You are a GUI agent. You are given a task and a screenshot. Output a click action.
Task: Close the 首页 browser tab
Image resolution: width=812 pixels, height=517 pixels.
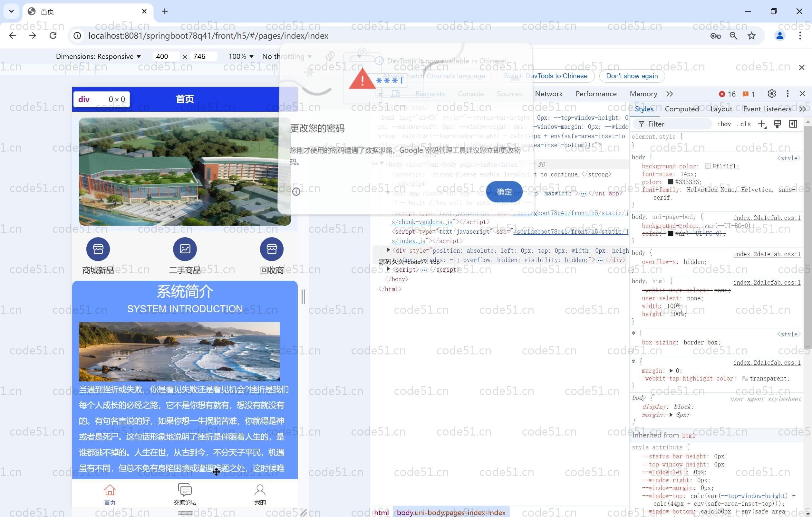pyautogui.click(x=144, y=12)
